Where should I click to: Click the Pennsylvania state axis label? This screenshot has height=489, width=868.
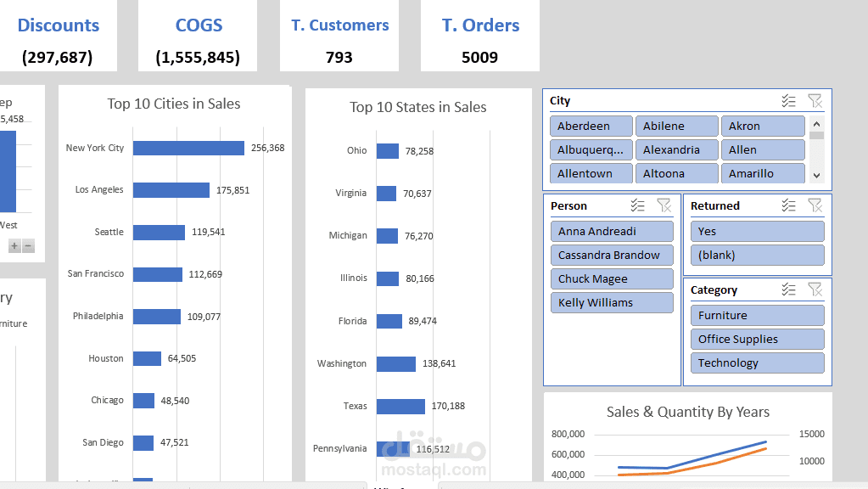click(x=340, y=448)
